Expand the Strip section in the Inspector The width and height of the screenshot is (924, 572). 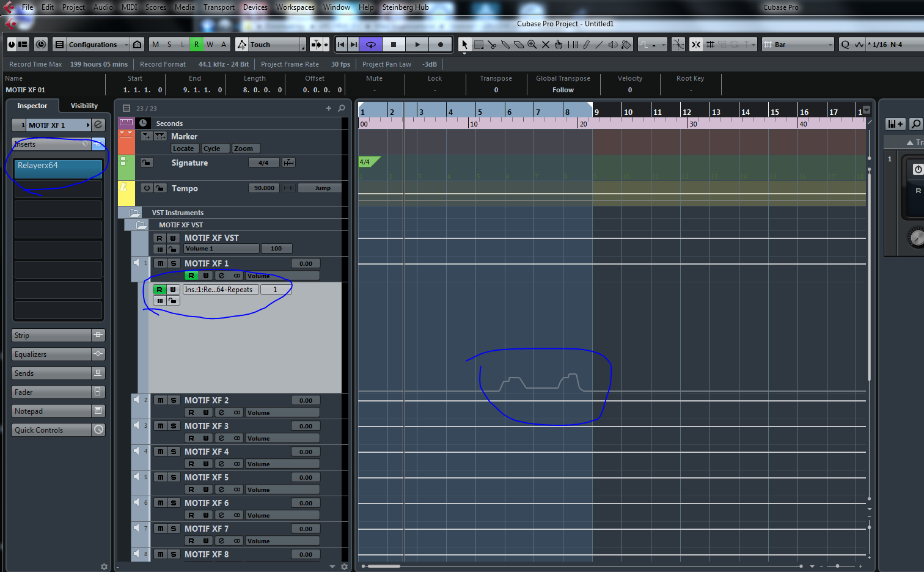click(59, 335)
